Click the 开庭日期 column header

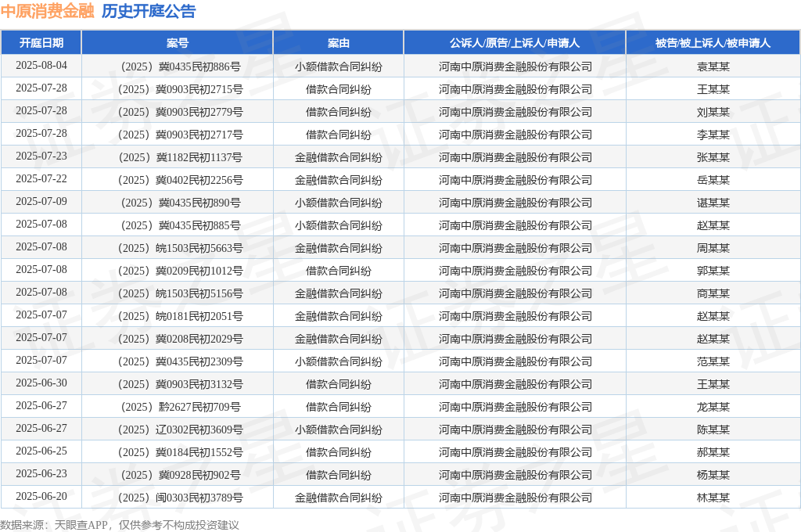click(41, 43)
